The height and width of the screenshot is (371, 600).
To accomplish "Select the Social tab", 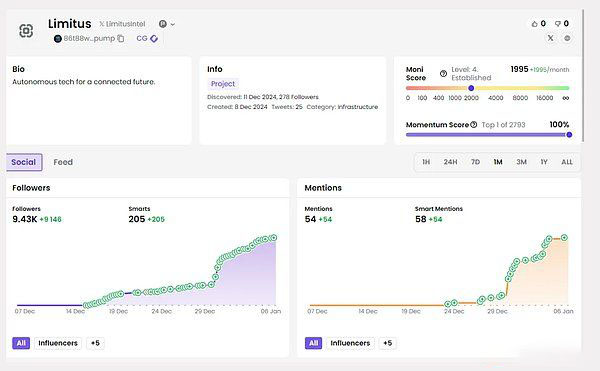I will [x=24, y=162].
